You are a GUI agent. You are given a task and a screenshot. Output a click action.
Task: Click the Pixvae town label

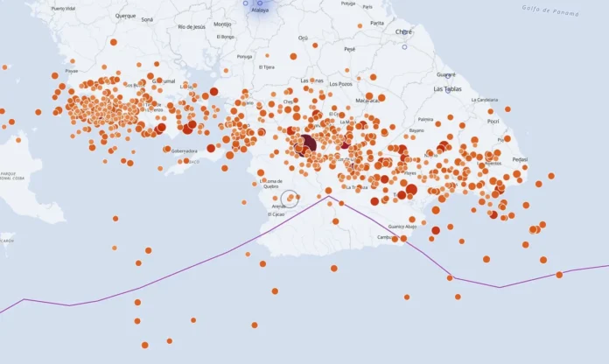pos(72,71)
